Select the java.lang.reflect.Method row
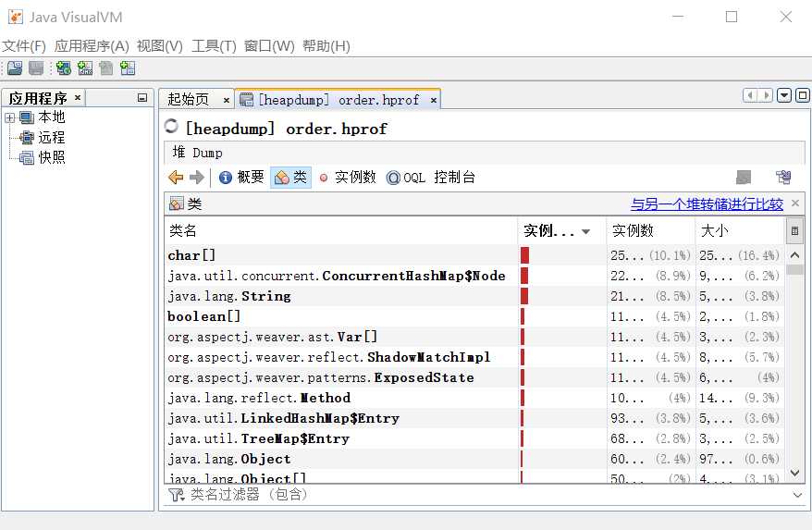 [x=474, y=398]
